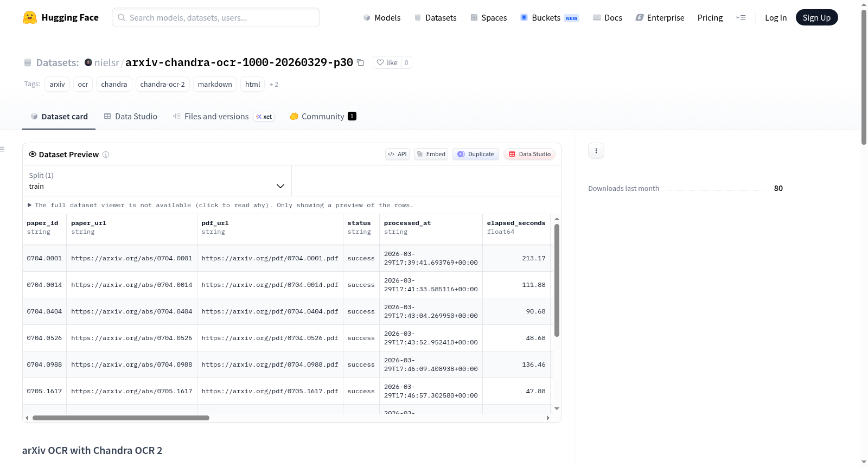The width and height of the screenshot is (868, 467).
Task: Click the Datasets: breadcrumb link
Action: tap(58, 62)
